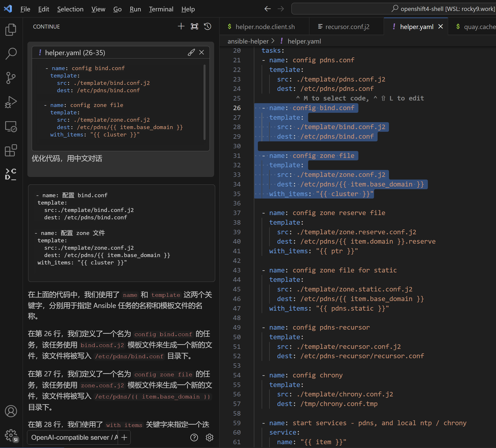
Task: Open the Terminal menu
Action: click(161, 9)
